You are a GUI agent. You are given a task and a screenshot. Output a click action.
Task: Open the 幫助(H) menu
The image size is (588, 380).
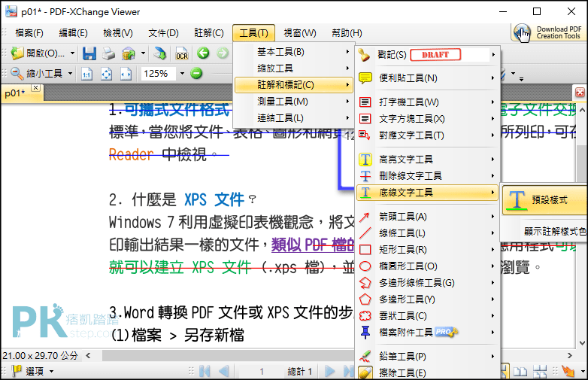[x=347, y=33]
